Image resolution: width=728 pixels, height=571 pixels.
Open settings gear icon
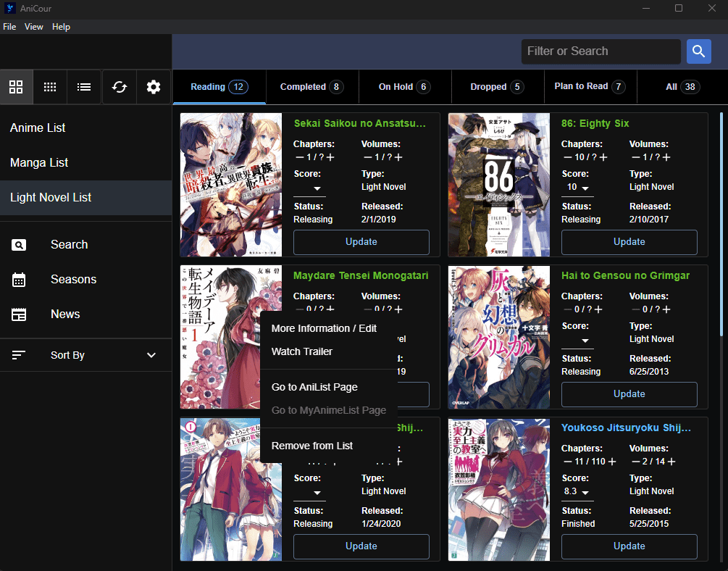click(154, 87)
